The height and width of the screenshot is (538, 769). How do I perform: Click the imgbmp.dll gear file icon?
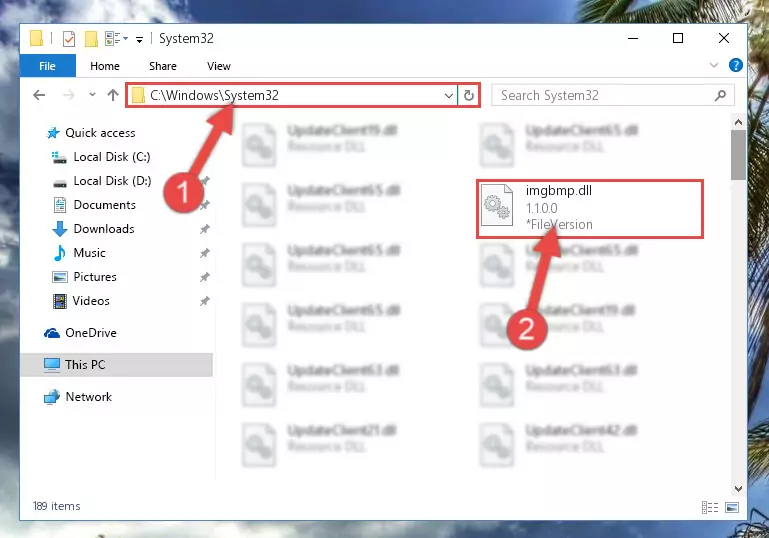pos(497,205)
